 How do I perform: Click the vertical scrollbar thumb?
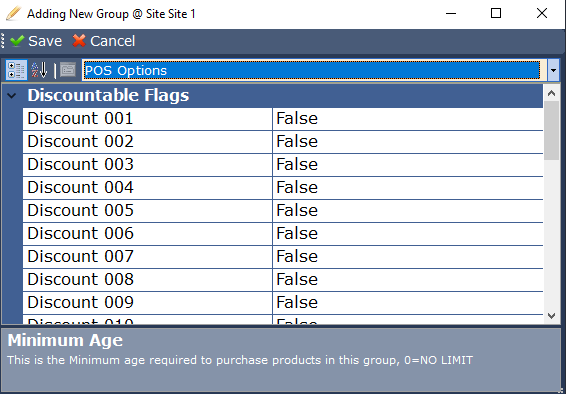(551, 131)
